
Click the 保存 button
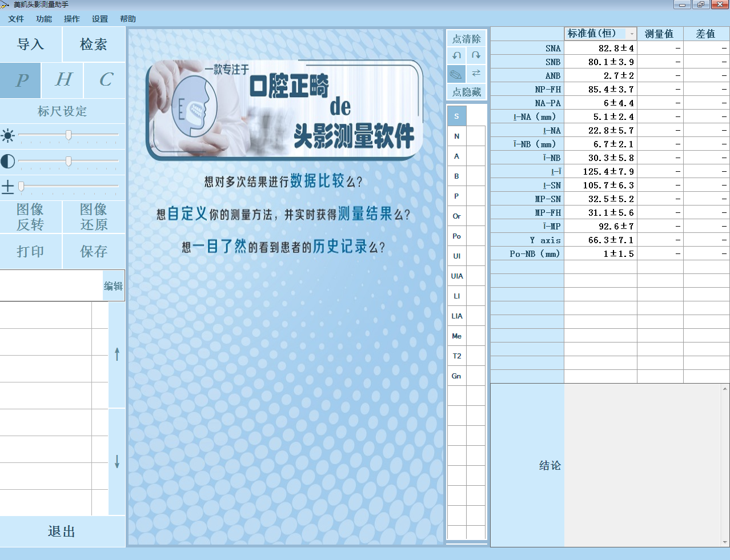(94, 251)
